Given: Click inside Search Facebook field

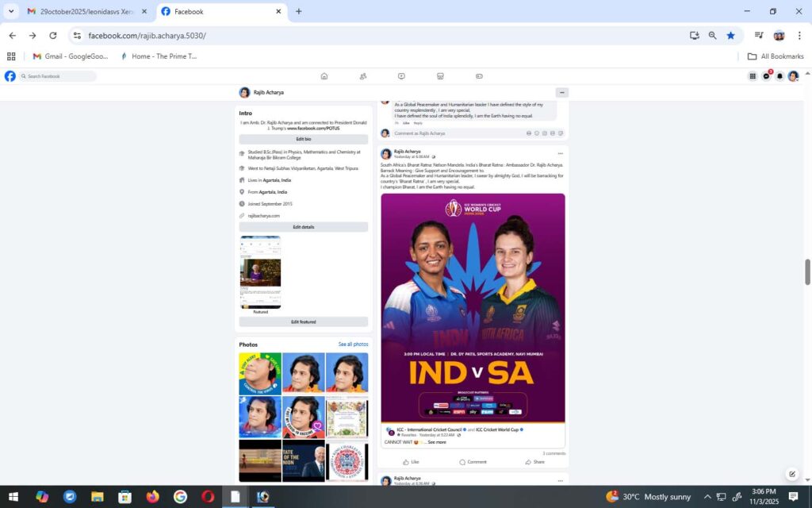Looking at the screenshot, I should 59,76.
